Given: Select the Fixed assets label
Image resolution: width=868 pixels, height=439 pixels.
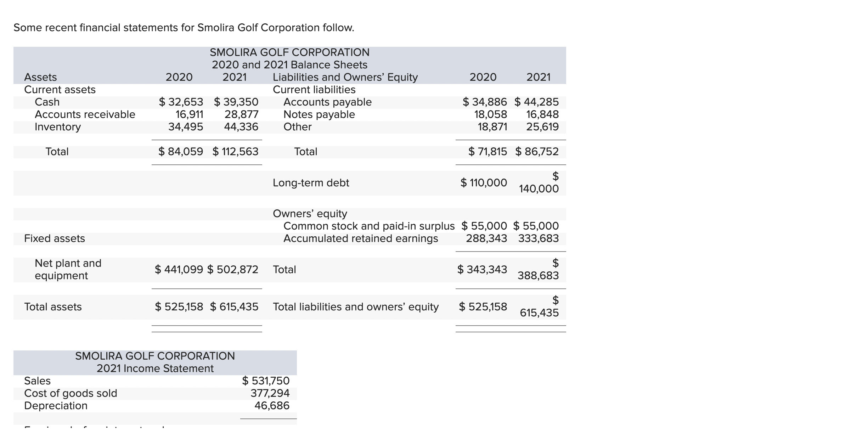Looking at the screenshot, I should (x=55, y=238).
